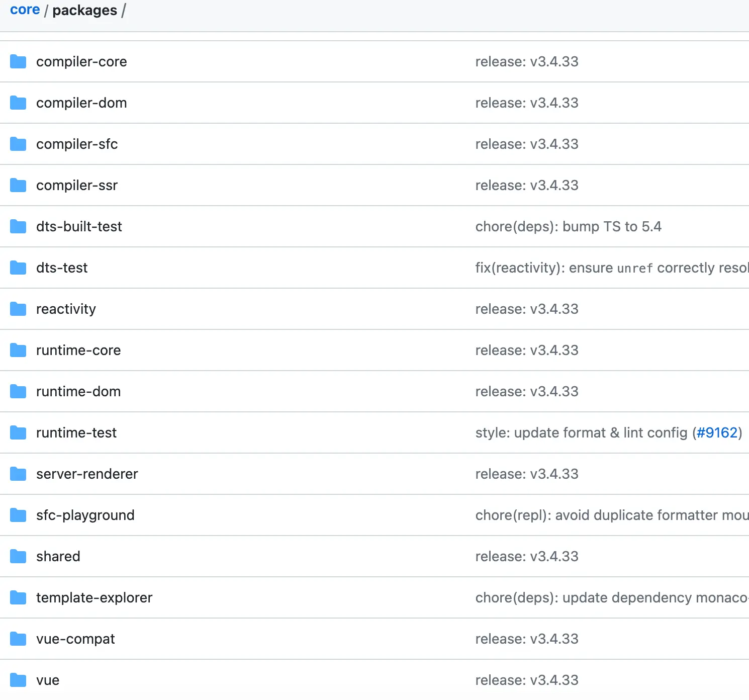The width and height of the screenshot is (749, 700).
Task: Open the chore(repl) duplicate formatter commit
Action: tap(612, 515)
